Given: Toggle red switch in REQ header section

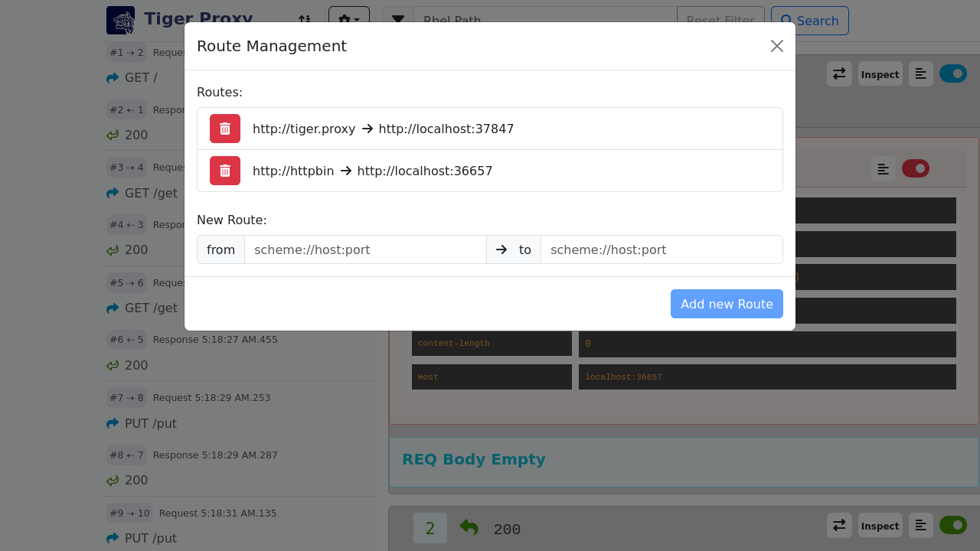Looking at the screenshot, I should 916,168.
